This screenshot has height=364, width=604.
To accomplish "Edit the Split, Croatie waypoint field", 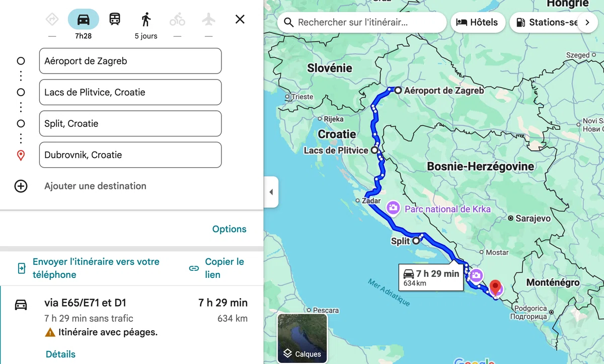I will point(130,124).
